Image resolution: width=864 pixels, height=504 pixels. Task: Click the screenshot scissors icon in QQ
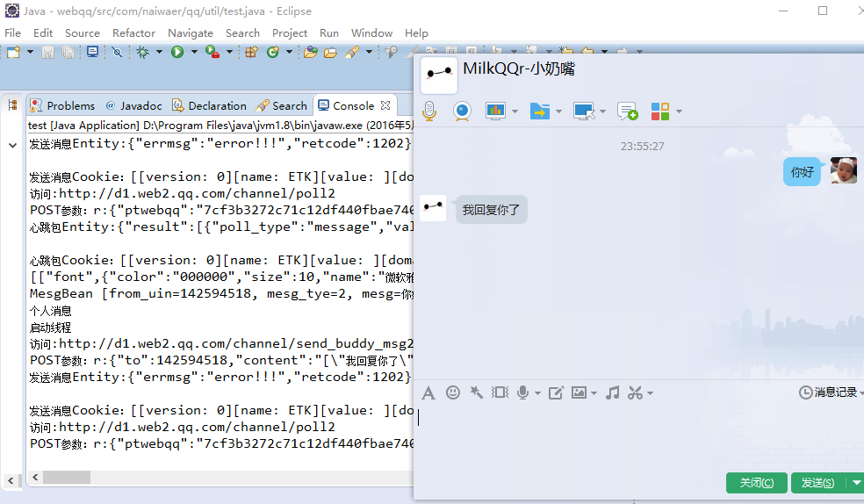636,392
